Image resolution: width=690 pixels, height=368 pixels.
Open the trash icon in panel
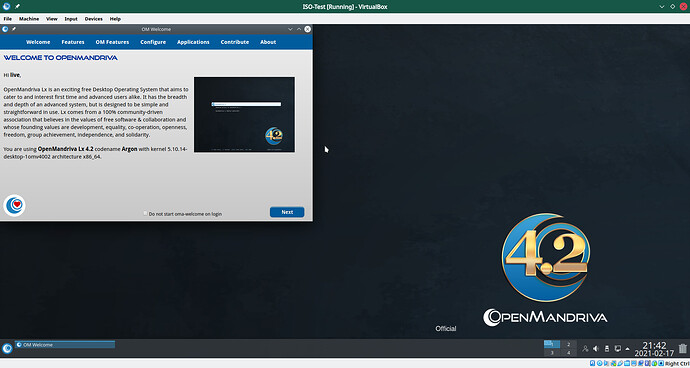[x=683, y=348]
